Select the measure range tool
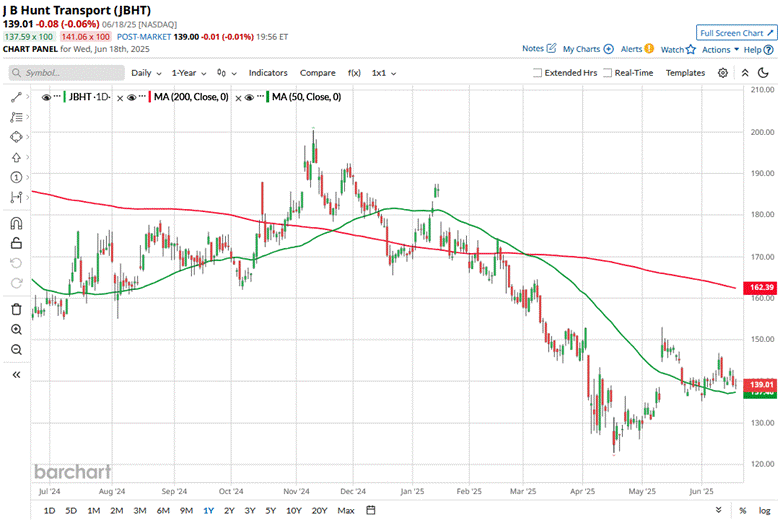Image resolution: width=780 pixels, height=520 pixels. pyautogui.click(x=16, y=198)
